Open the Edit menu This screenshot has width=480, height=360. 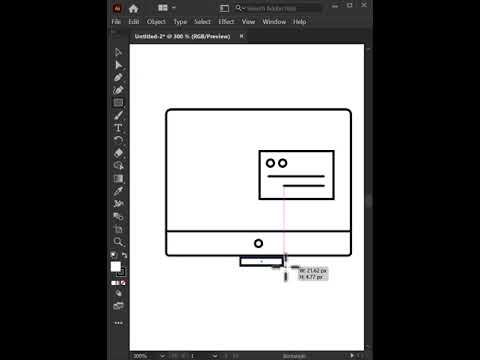tap(134, 22)
